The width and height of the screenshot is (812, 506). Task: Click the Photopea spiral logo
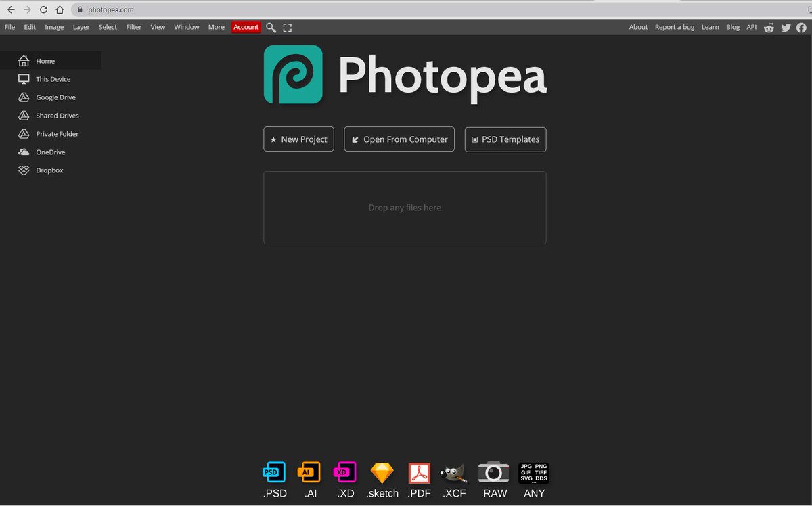tap(293, 74)
